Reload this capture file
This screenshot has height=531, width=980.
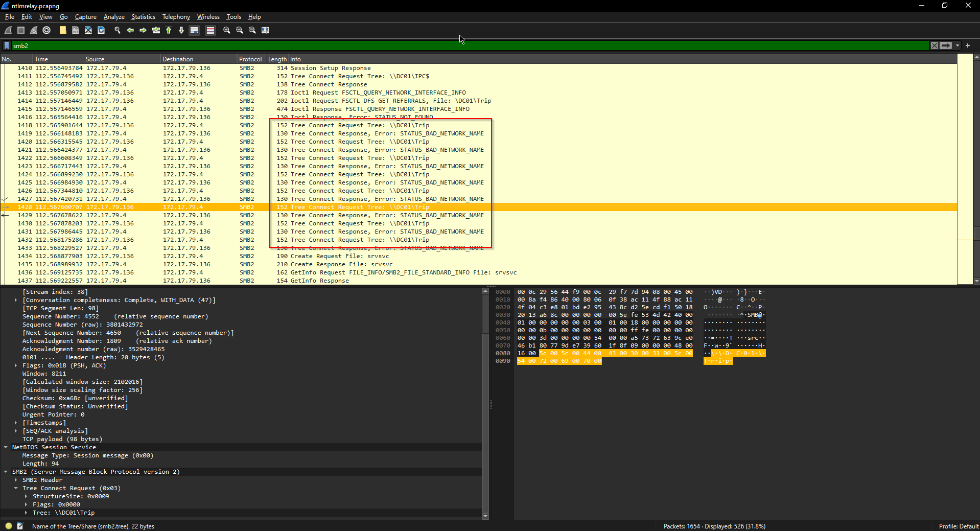(x=101, y=30)
